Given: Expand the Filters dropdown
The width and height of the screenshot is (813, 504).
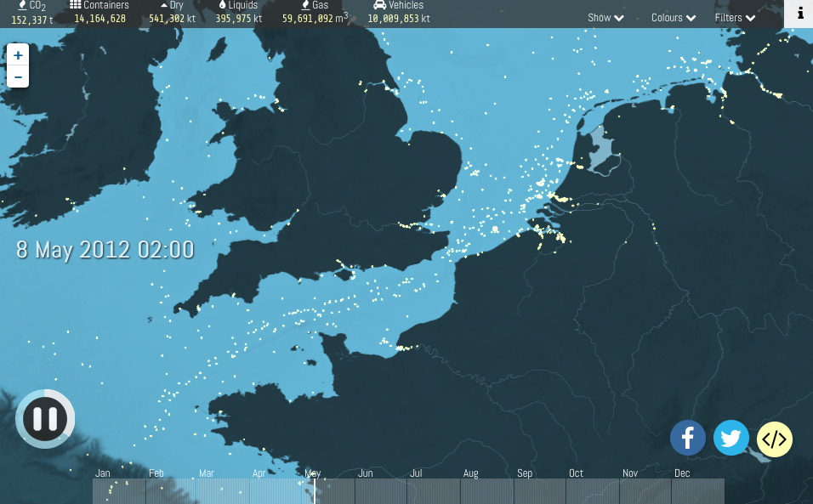Looking at the screenshot, I should pyautogui.click(x=735, y=18).
